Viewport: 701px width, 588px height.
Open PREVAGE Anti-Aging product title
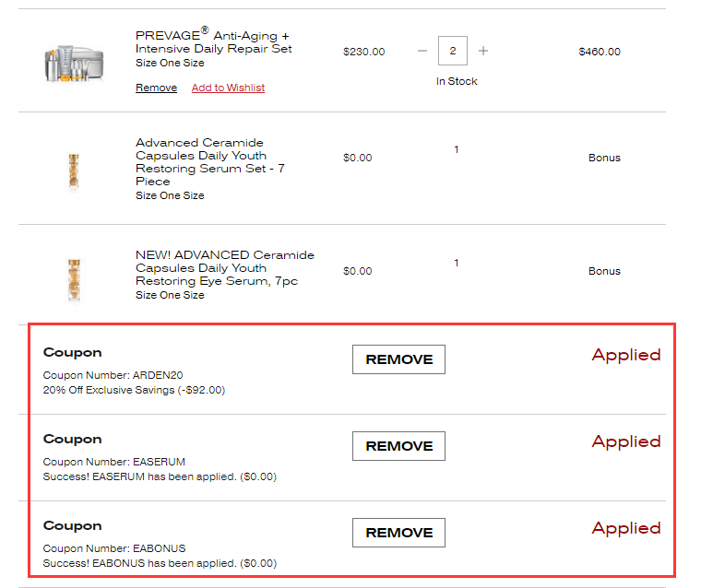213,42
